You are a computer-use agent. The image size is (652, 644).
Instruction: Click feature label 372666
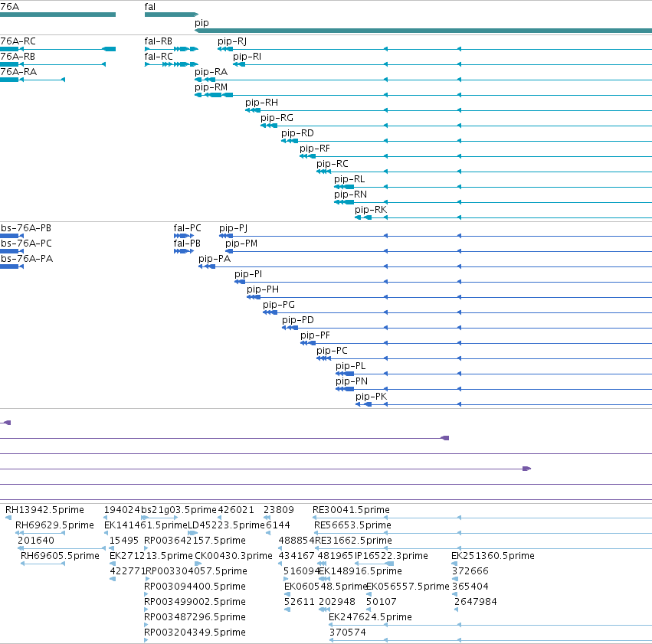click(470, 571)
